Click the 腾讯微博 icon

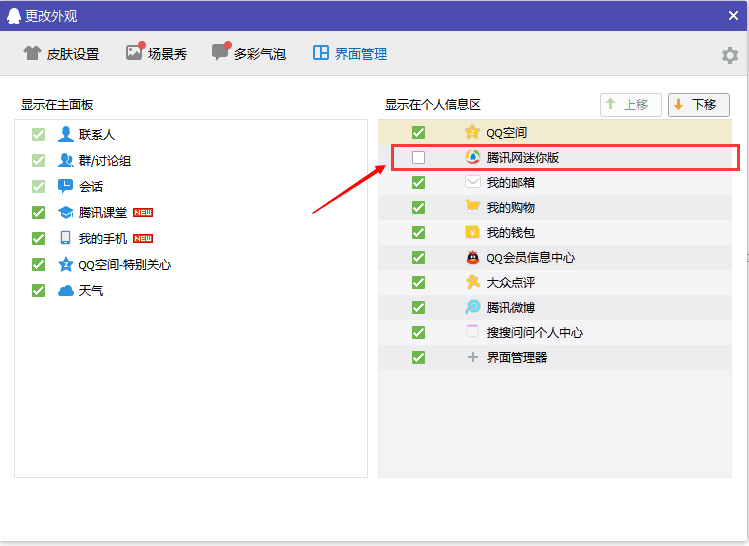[x=472, y=307]
